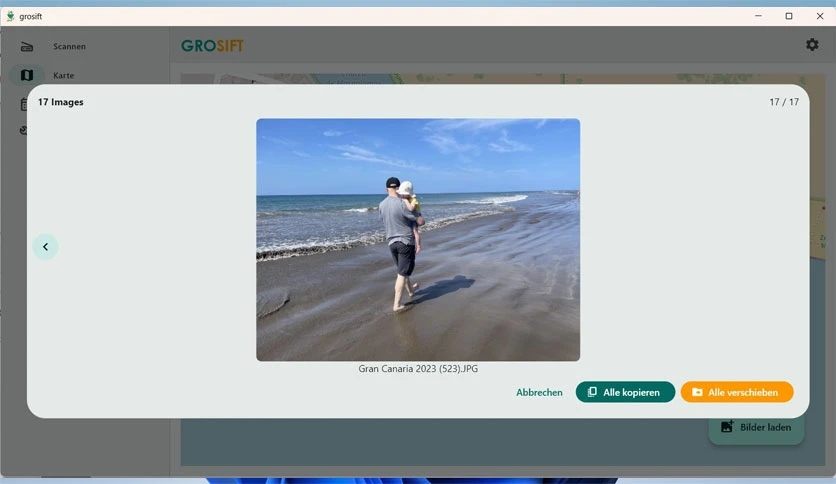This screenshot has height=484, width=836.
Task: Click the GROSIFT logo in the header
Action: [212, 46]
